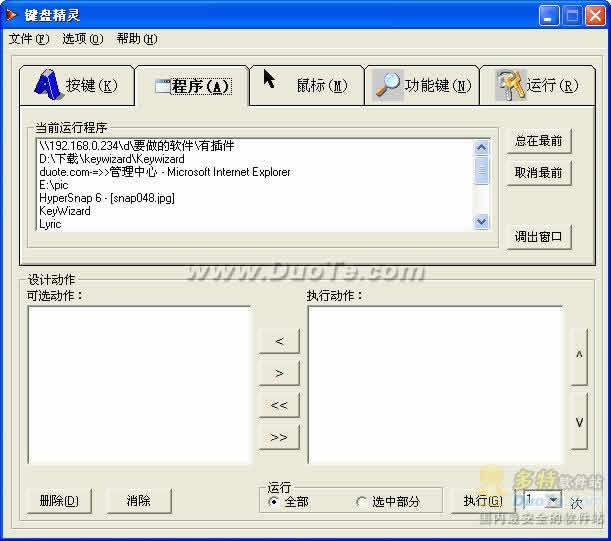Close the 键盘精灵 window
The image size is (611, 541).
(595, 16)
